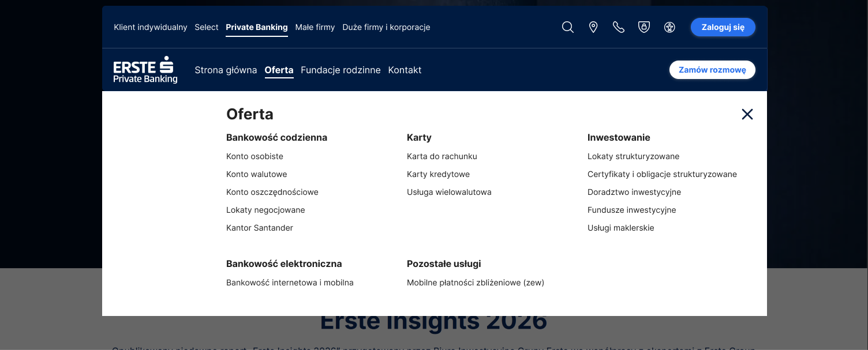This screenshot has height=350, width=868.
Task: Open Mobilne płatności zbliżeniowe (zew) link
Action: point(476,283)
